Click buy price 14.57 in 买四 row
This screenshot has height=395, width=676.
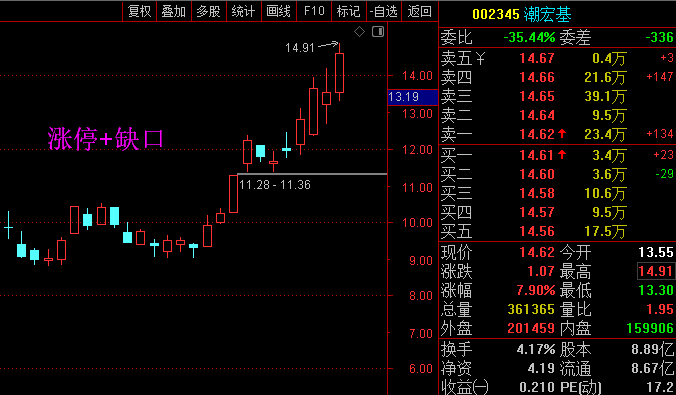coord(537,212)
